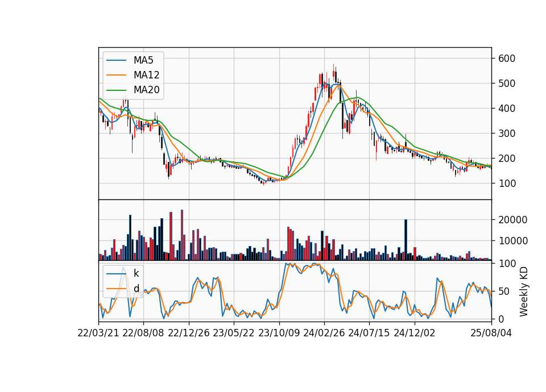
Task: Click the tall black volume bar near 24/12/02
Action: tap(406, 240)
